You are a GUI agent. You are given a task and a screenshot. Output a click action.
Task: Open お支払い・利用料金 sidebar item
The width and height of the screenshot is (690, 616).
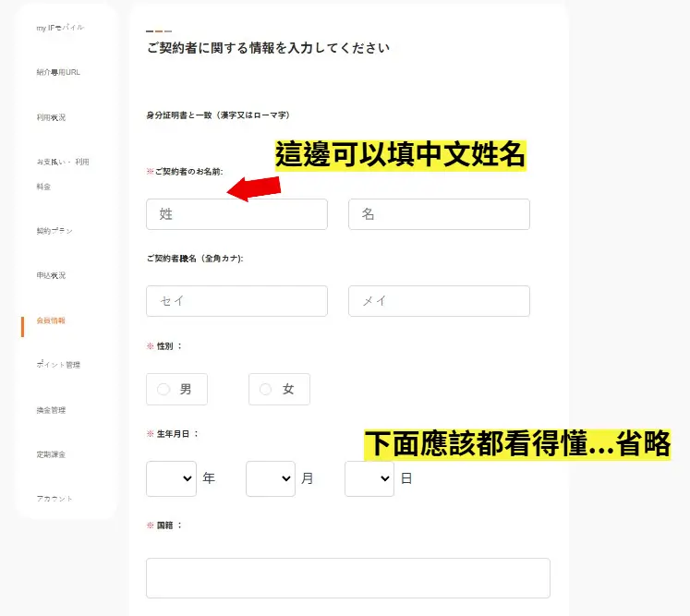coord(63,175)
